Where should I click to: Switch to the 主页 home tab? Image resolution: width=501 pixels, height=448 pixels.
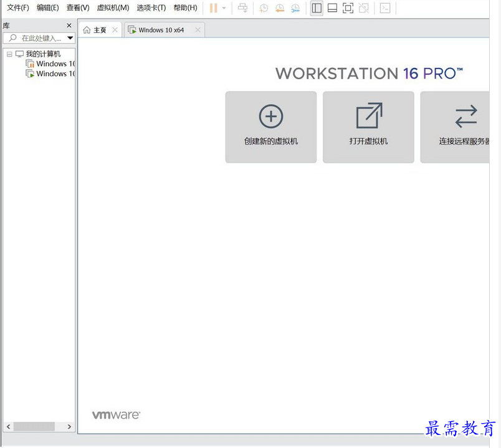tap(100, 30)
